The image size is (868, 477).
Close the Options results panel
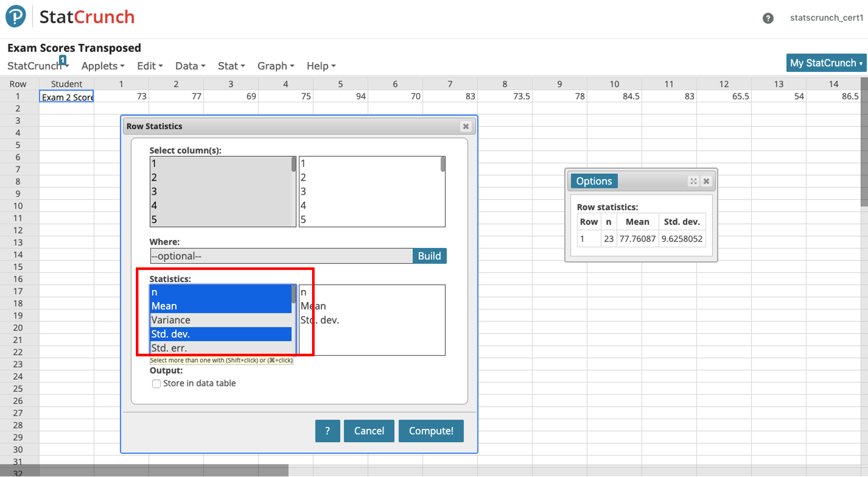(707, 181)
